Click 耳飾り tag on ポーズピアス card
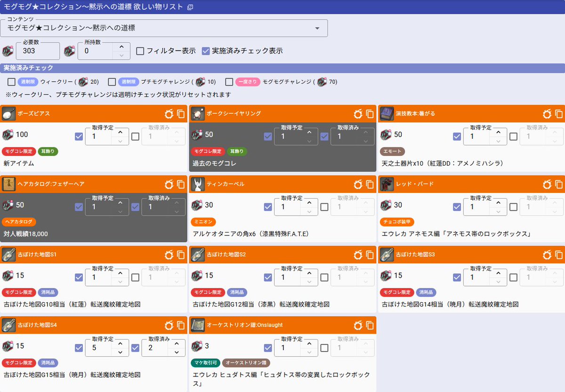 coord(48,152)
